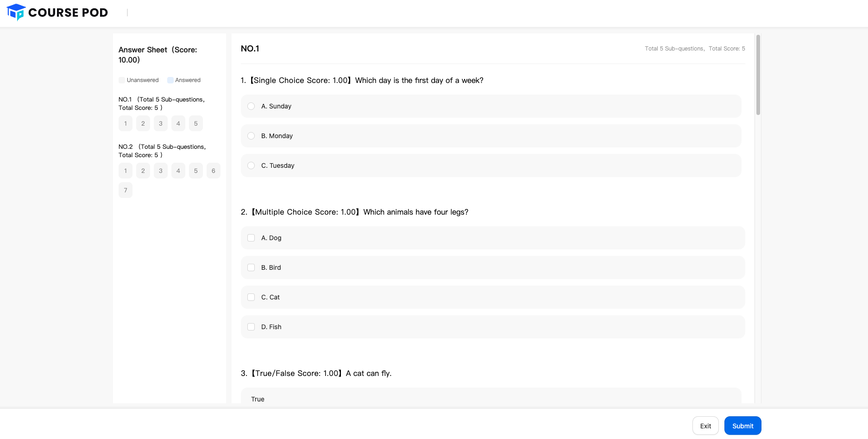Jump to NO.1 sub-question 1
The width and height of the screenshot is (868, 439).
tap(126, 123)
